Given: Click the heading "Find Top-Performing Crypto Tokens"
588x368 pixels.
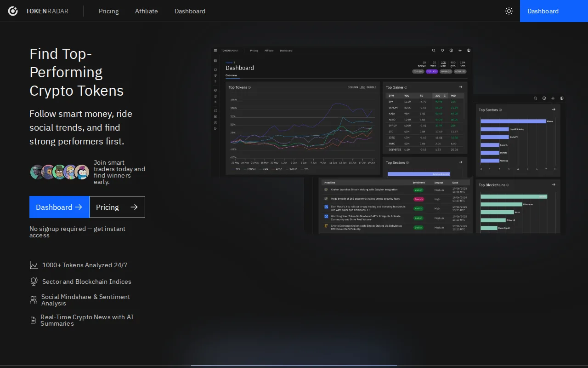Looking at the screenshot, I should click(77, 72).
